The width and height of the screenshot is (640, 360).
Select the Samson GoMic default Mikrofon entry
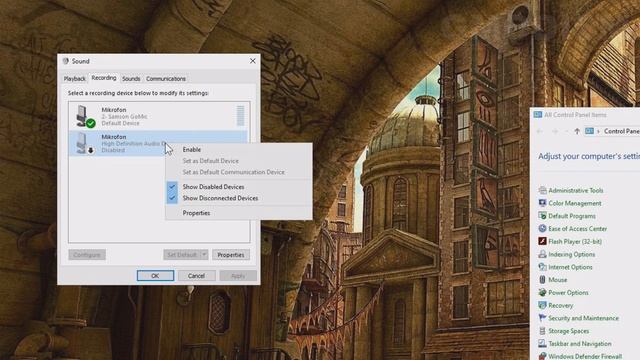(x=158, y=116)
